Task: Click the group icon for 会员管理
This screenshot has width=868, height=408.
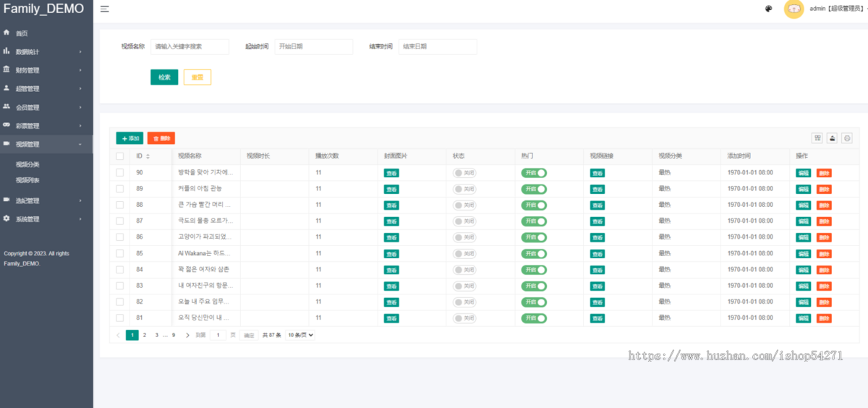Action: 7,107
